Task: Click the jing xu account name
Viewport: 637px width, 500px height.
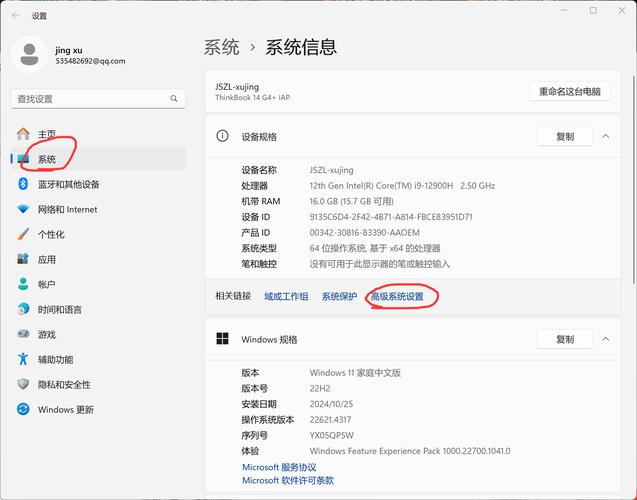Action: click(x=69, y=50)
